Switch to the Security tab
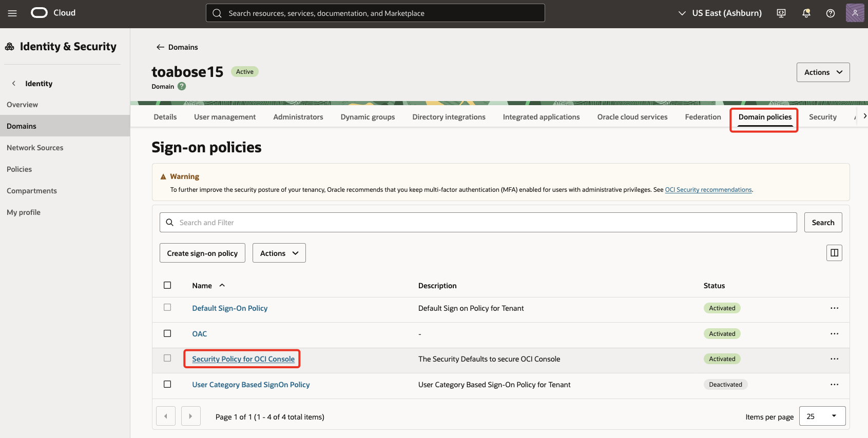This screenshot has width=868, height=438. click(x=822, y=117)
